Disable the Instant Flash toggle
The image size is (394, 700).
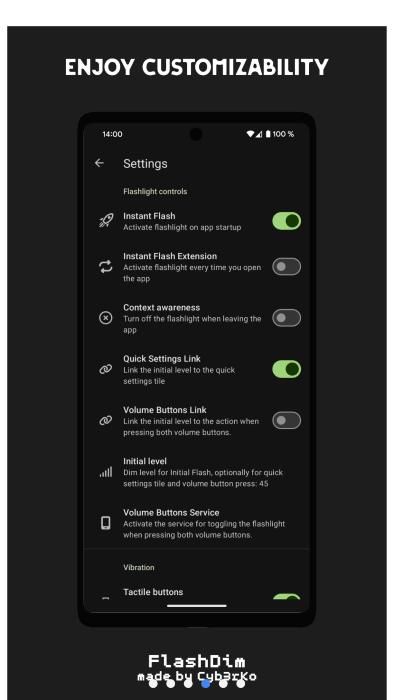pos(286,221)
